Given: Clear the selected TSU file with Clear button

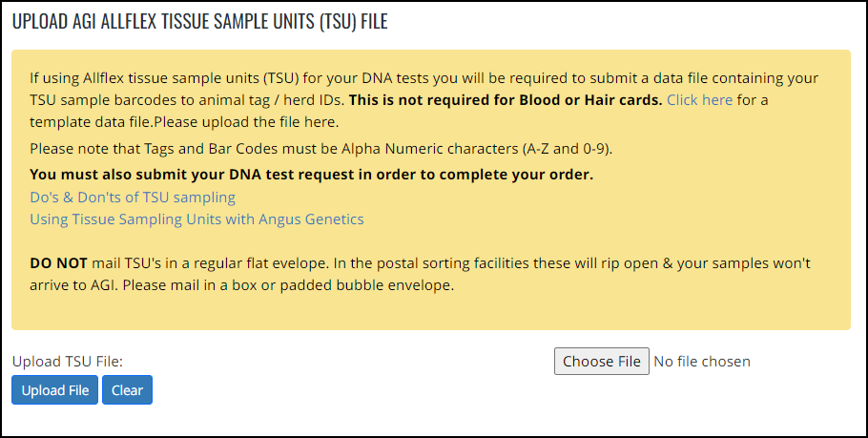Looking at the screenshot, I should tap(127, 390).
